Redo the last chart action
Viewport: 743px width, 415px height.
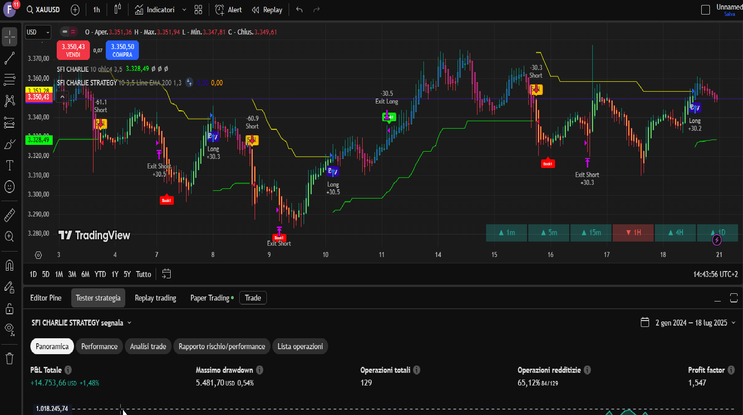(x=317, y=9)
